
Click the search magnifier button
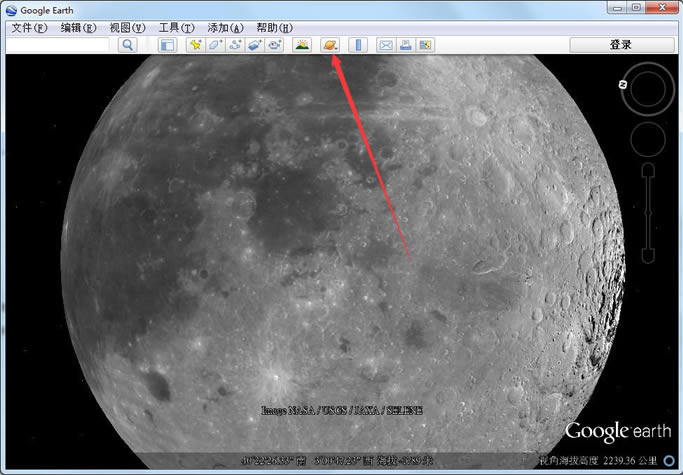[128, 45]
